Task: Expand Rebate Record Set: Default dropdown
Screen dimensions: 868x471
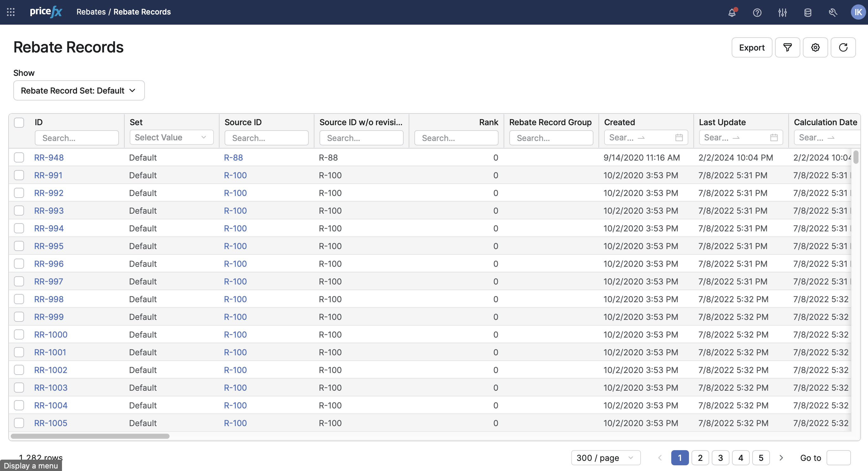Action: point(79,90)
